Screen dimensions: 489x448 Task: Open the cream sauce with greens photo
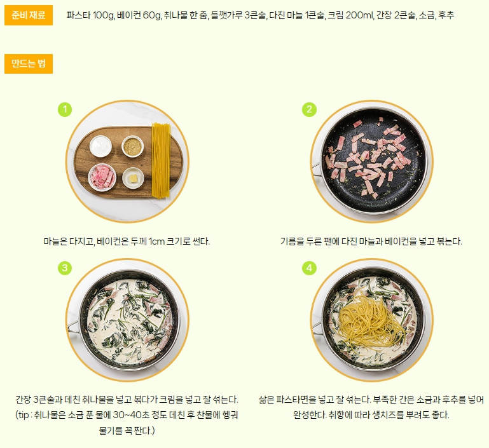(127, 320)
